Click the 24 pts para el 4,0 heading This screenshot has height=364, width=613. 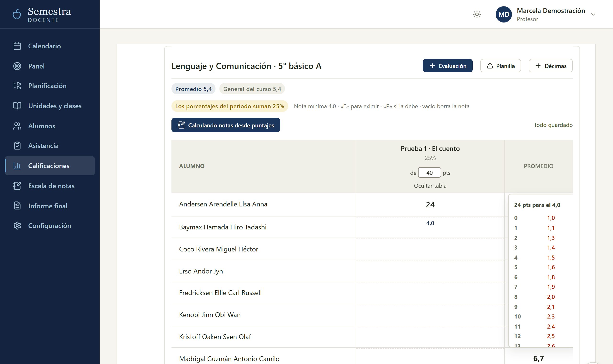537,205
